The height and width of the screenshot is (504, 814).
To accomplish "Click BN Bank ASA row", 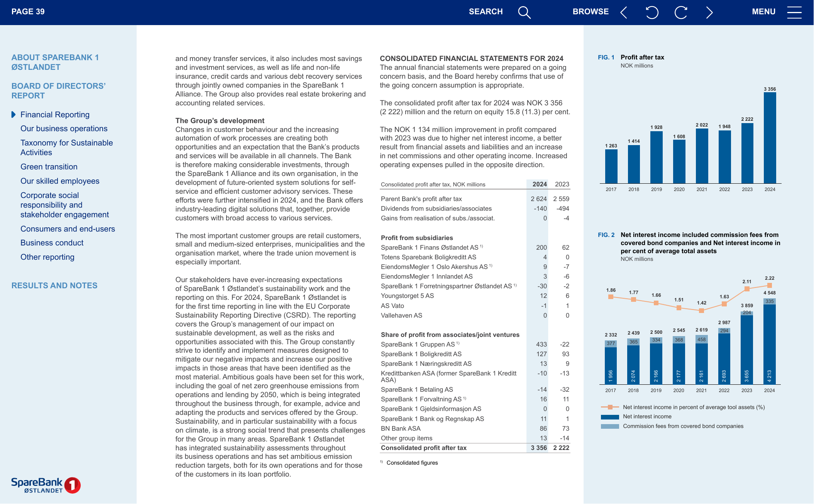I will [x=475, y=429].
